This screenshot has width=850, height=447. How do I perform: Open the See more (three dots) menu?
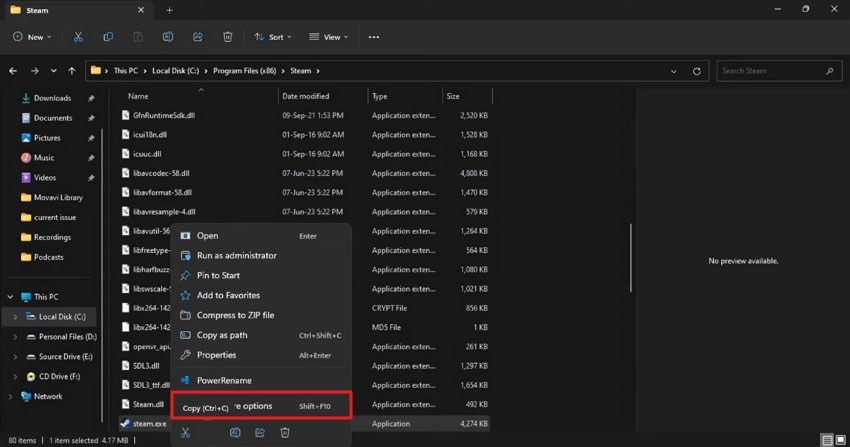[374, 37]
